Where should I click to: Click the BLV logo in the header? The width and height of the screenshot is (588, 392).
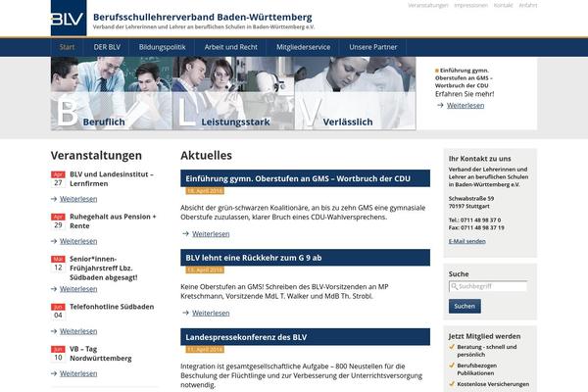click(69, 18)
